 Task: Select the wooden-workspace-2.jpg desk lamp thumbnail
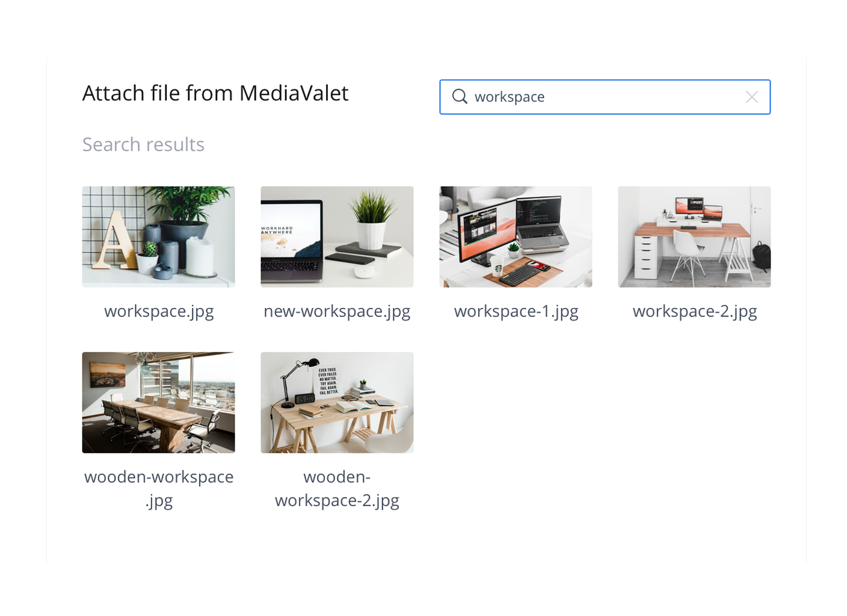click(337, 402)
